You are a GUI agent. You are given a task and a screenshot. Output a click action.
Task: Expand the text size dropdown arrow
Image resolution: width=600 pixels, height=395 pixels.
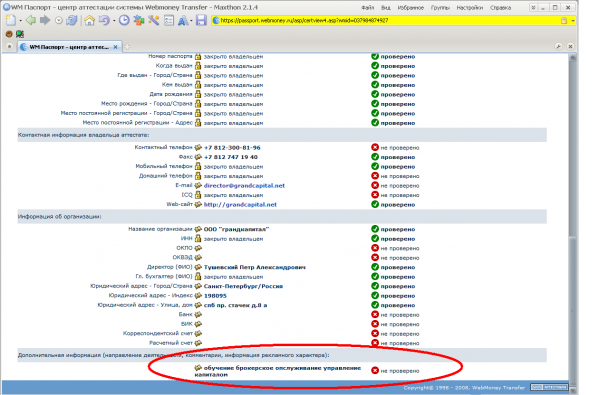[191, 21]
